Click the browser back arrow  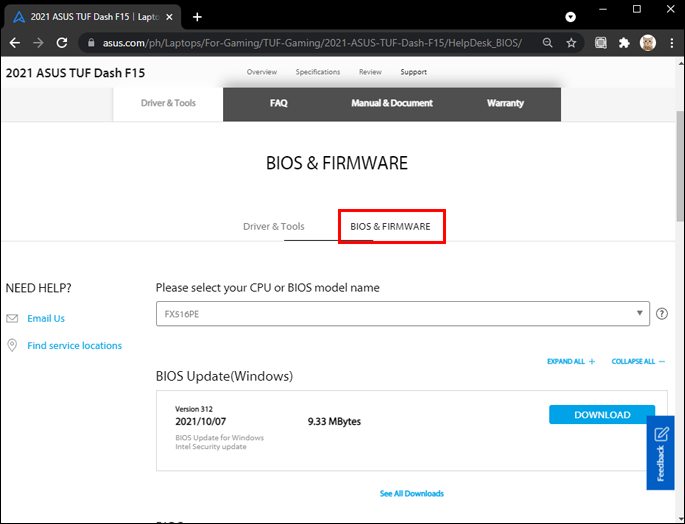14,43
